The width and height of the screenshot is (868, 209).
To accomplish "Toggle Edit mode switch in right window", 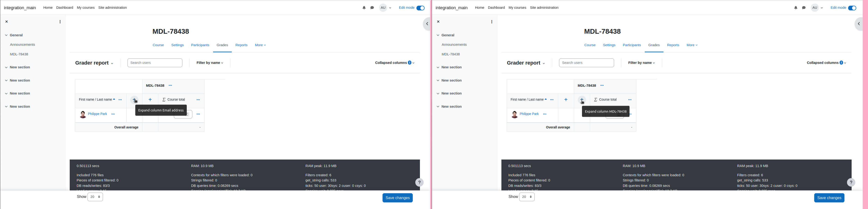I will [852, 8].
